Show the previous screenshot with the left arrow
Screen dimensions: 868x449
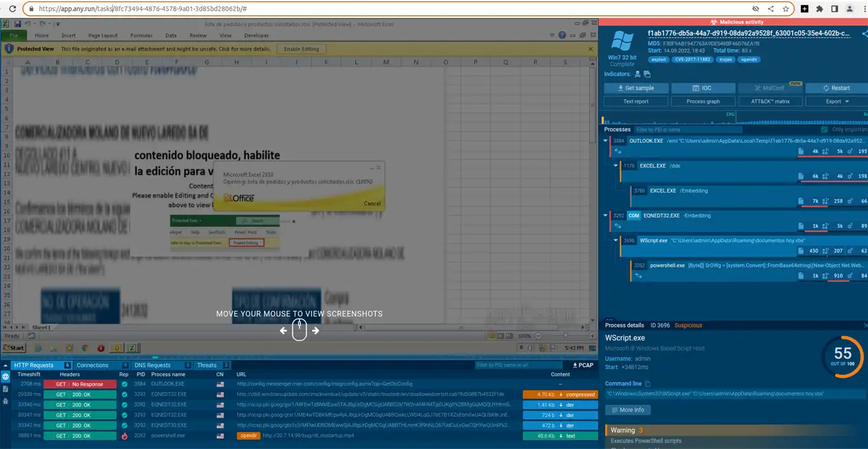pos(283,331)
